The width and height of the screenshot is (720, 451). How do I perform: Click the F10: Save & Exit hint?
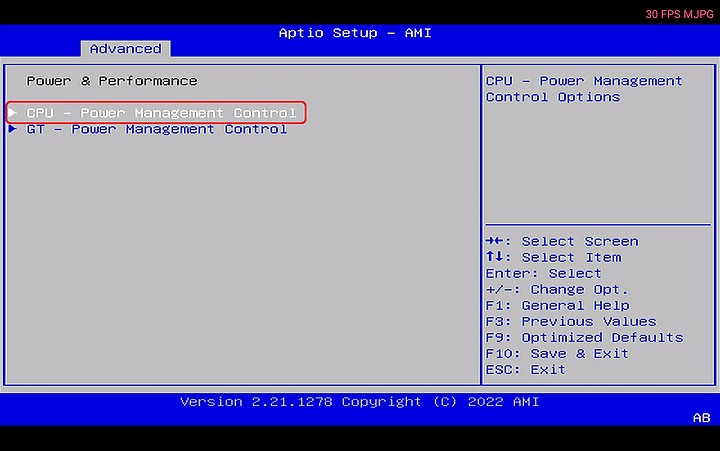pos(557,354)
